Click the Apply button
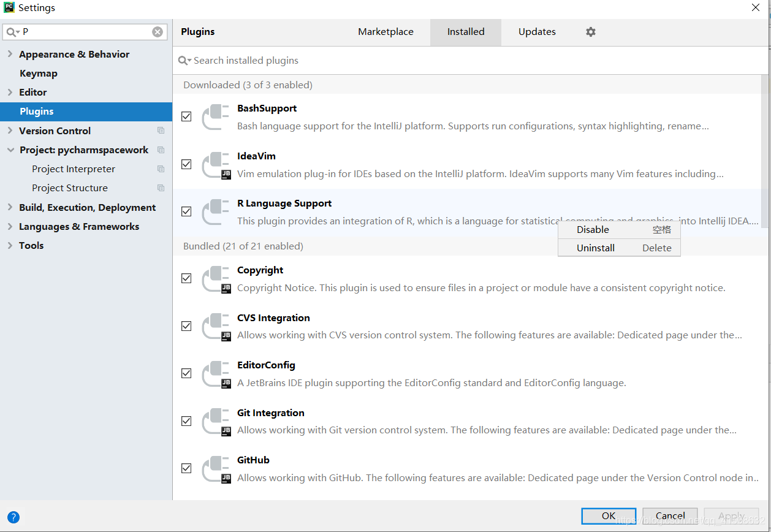 [732, 516]
